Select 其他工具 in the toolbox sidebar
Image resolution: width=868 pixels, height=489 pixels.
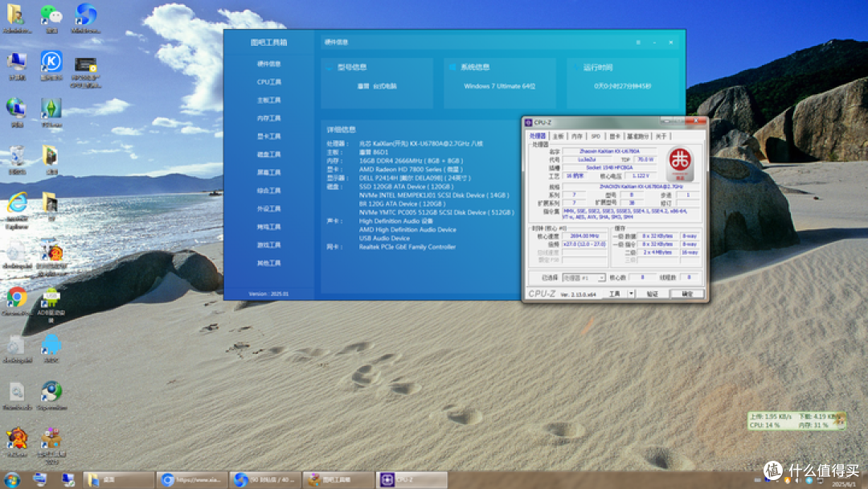269,263
